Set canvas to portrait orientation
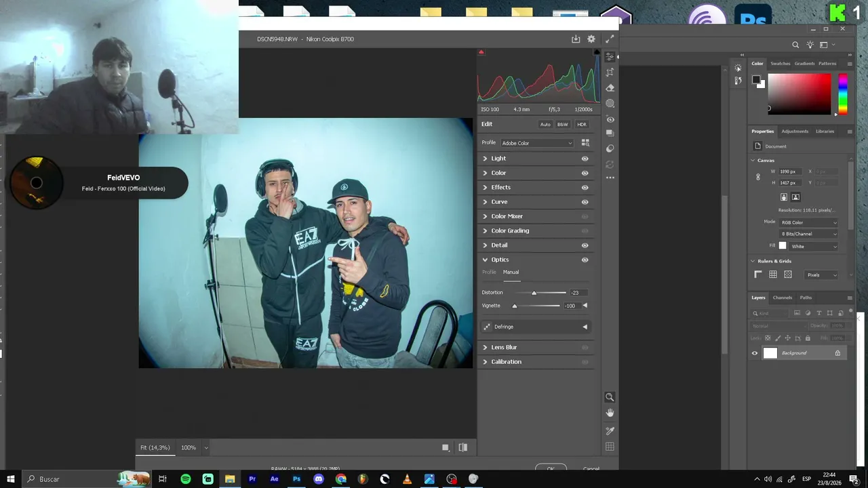This screenshot has height=488, width=868. pos(784,197)
